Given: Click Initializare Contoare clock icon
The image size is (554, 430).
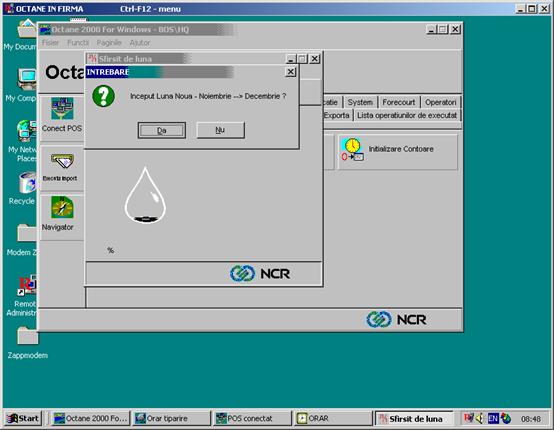Looking at the screenshot, I should click(352, 150).
